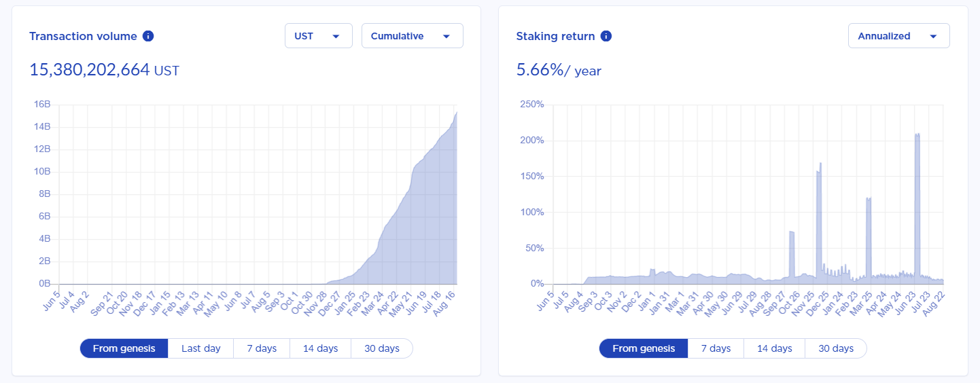The image size is (980, 383).
Task: Click the Transaction volume title
Action: [83, 36]
